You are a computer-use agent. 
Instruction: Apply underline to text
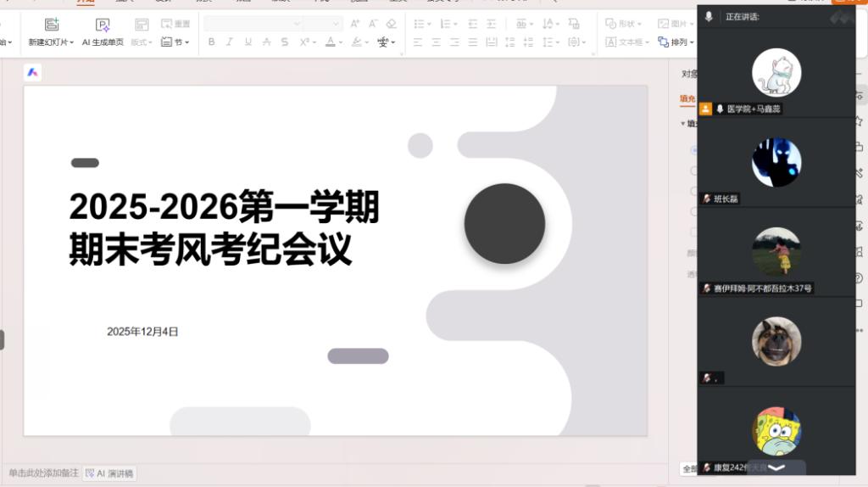[248, 42]
